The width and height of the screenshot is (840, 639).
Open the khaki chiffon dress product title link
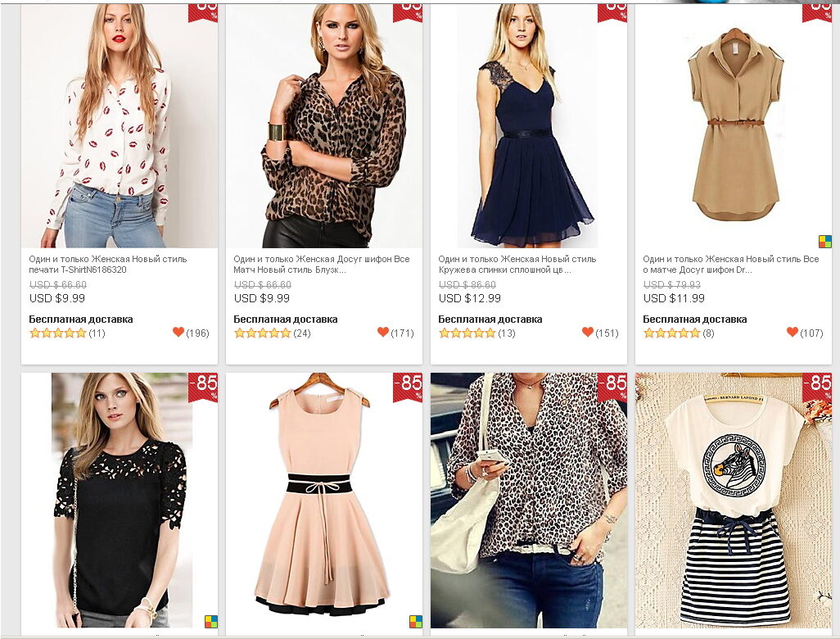[730, 264]
